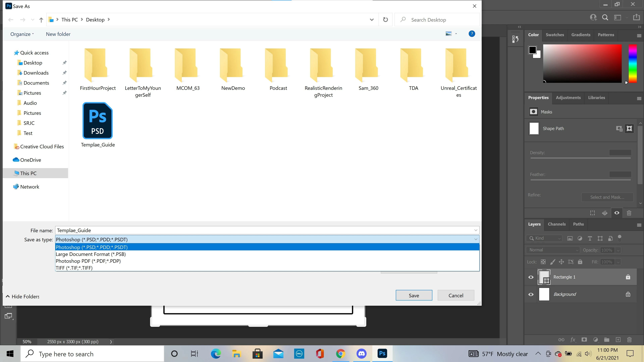Click the Save button
644x362 pixels.
point(414,295)
